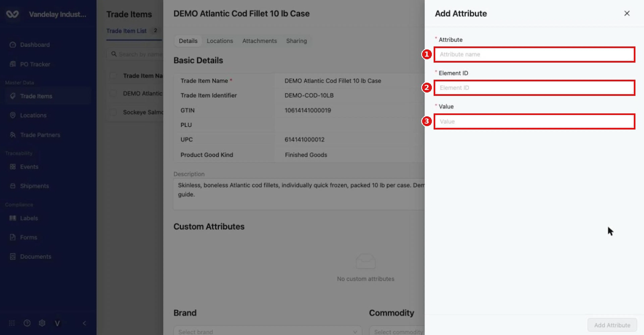Open the Locations pin icon
Screen dimensions: 644x335
coord(13,115)
